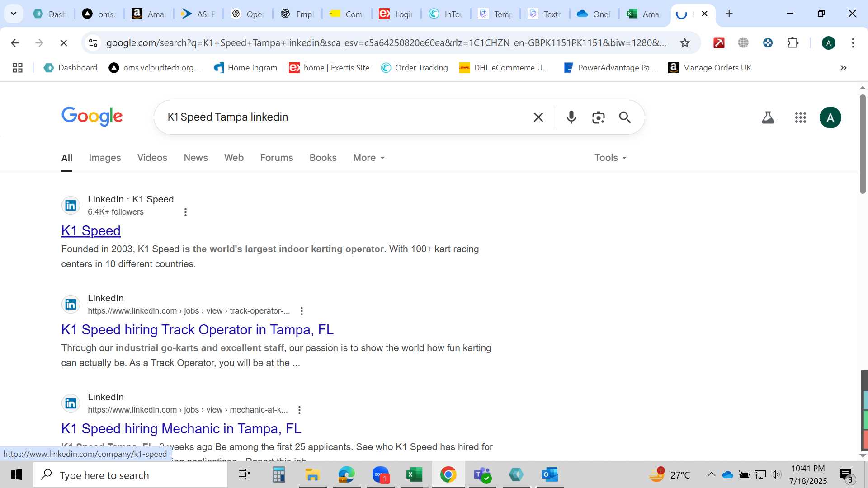Open Excel from the taskbar
868x488 pixels.
[x=414, y=475]
